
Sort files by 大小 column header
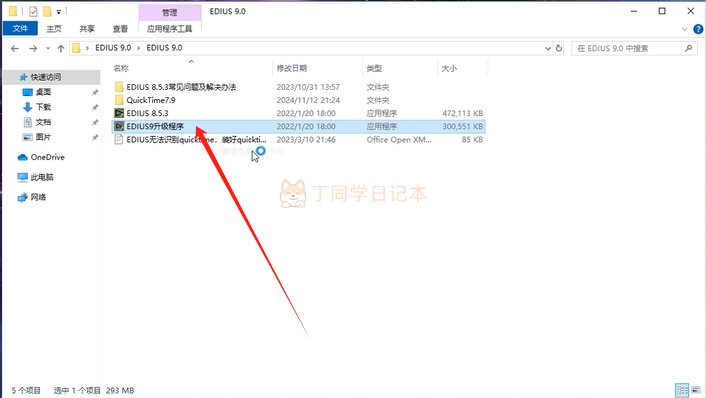(449, 68)
